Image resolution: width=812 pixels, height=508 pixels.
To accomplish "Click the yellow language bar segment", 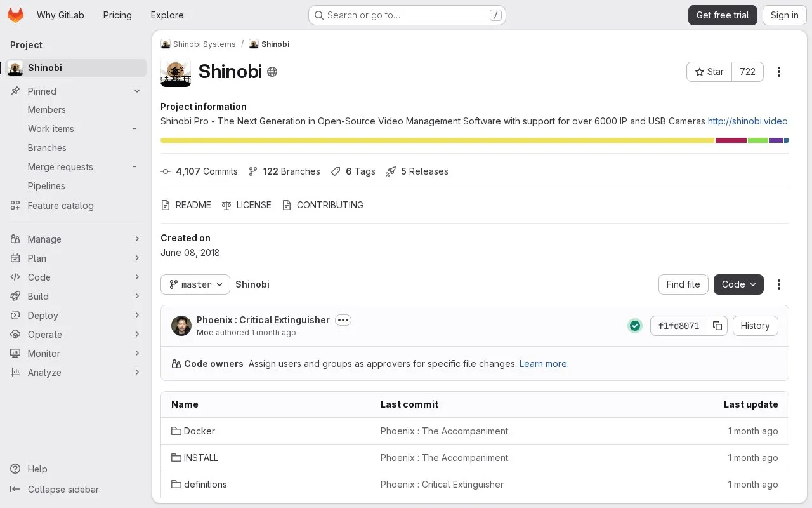I will coord(438,140).
